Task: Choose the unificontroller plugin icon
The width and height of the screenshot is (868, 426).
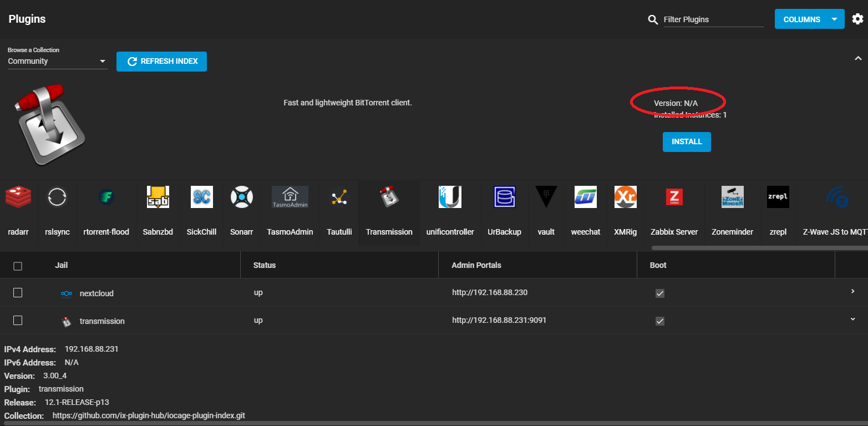Action: [450, 197]
